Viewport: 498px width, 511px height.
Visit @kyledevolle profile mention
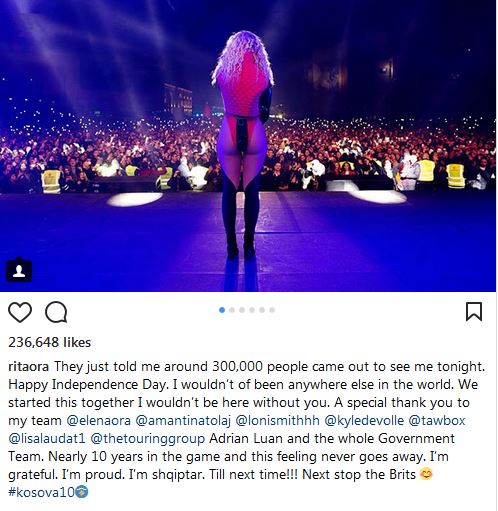(364, 420)
